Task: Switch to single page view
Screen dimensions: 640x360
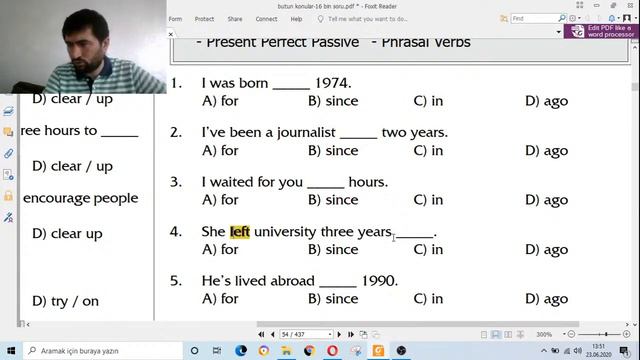Action: [x=484, y=334]
